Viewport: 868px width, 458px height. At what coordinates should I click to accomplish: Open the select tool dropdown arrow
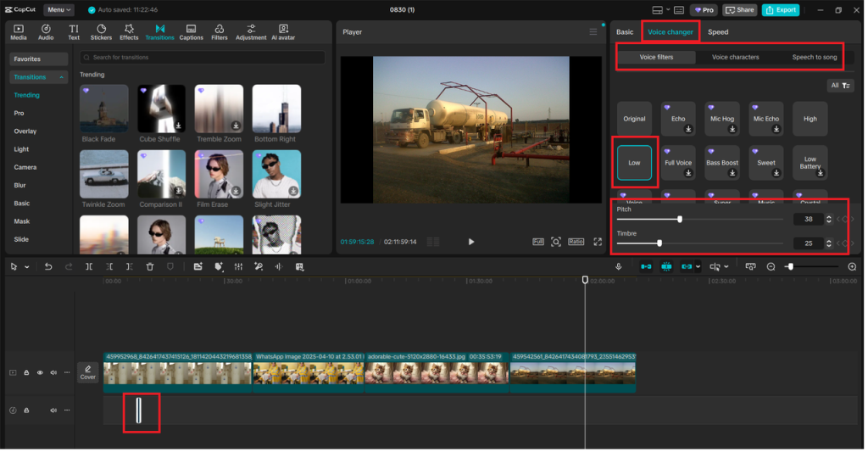click(26, 267)
